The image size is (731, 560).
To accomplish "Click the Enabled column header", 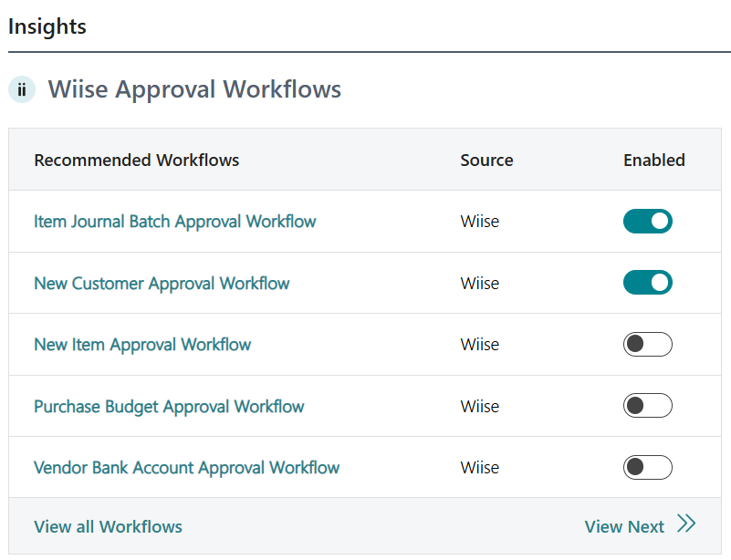I will pos(653,161).
